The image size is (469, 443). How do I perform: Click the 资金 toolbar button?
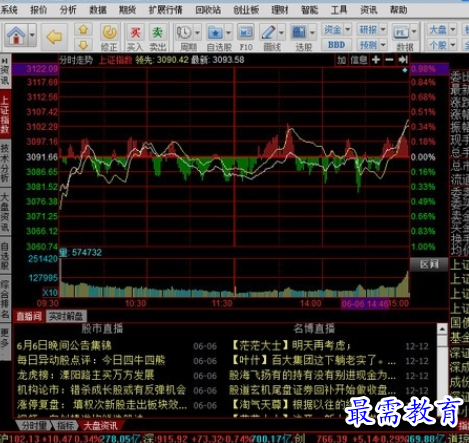(x=332, y=30)
